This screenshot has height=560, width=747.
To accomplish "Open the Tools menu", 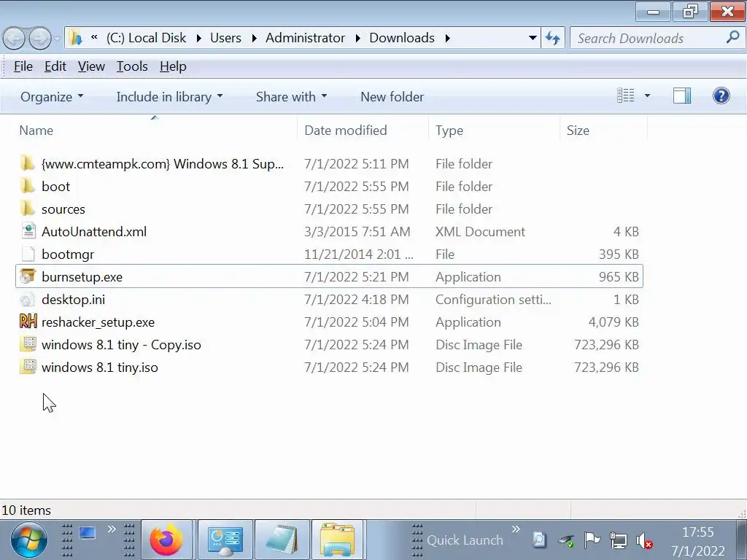I will click(132, 66).
